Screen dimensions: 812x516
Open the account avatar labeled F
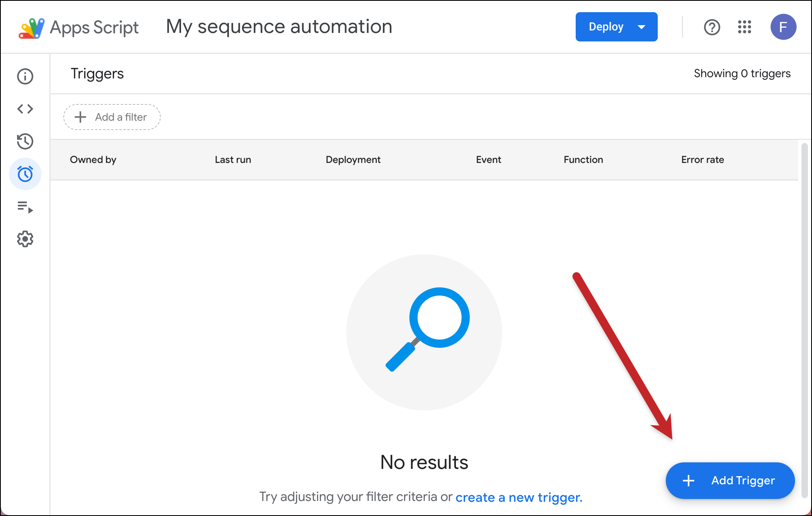(x=783, y=27)
